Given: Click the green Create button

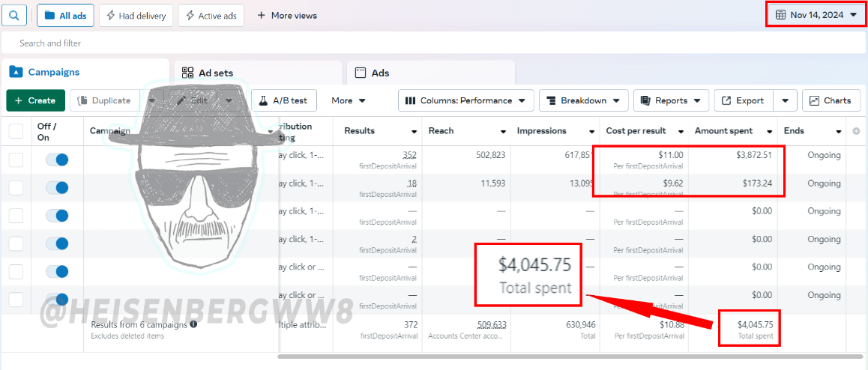Looking at the screenshot, I should pos(36,100).
